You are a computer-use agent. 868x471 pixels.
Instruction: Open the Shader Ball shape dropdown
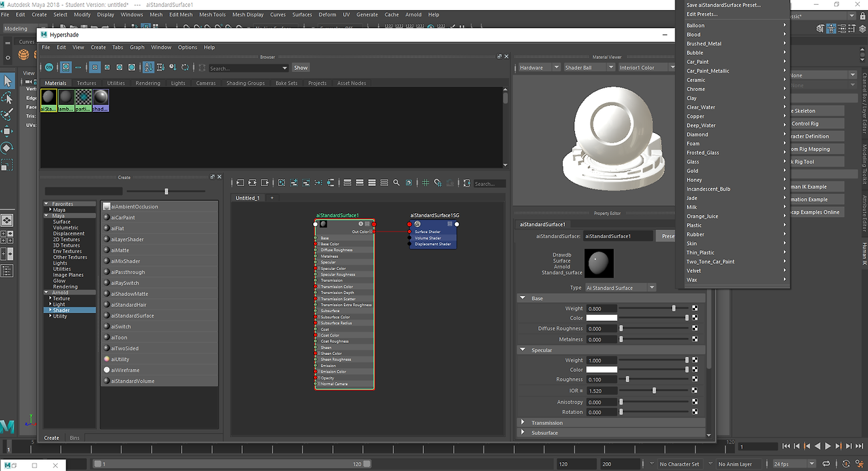pos(589,67)
